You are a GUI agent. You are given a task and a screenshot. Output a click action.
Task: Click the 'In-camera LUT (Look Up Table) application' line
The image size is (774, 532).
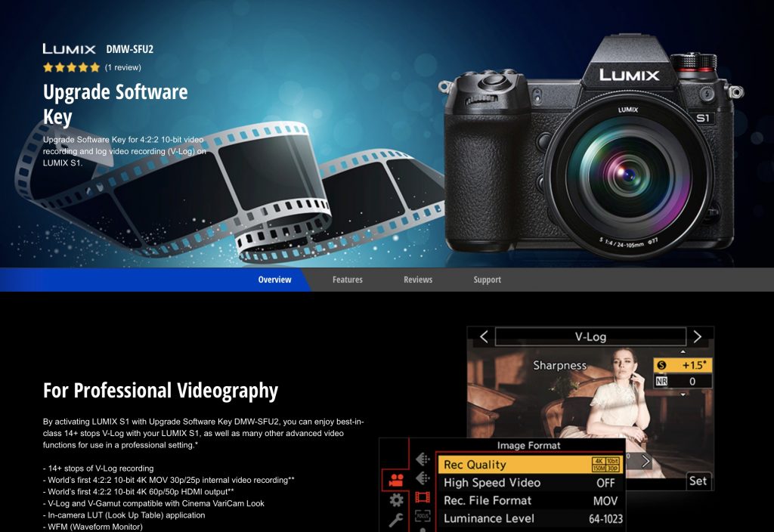point(124,515)
